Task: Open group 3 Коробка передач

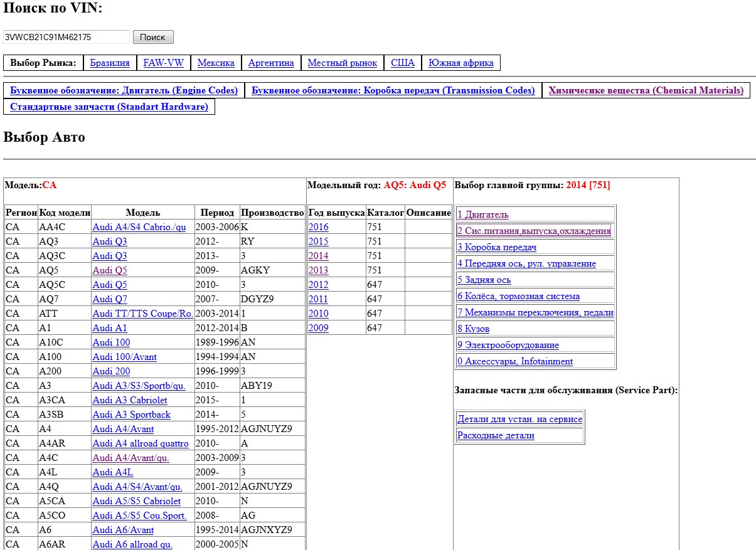Action: coord(497,247)
